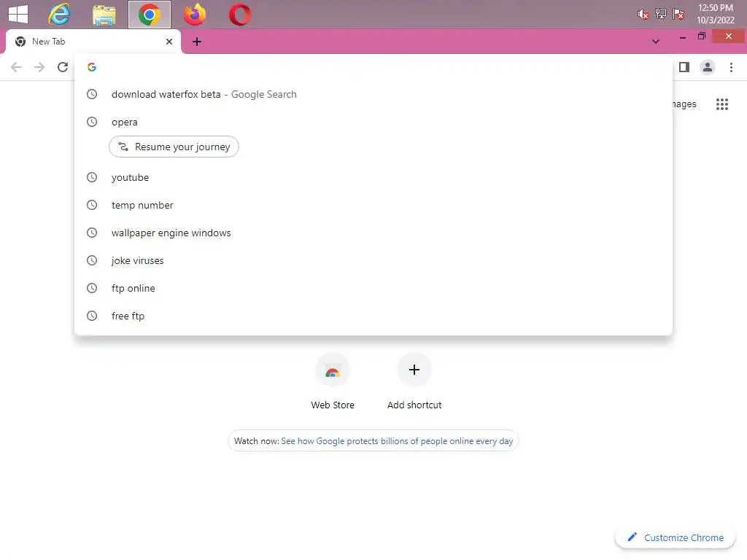747x560 pixels.
Task: Click history clock icon beside 'youtube'
Action: click(91, 177)
